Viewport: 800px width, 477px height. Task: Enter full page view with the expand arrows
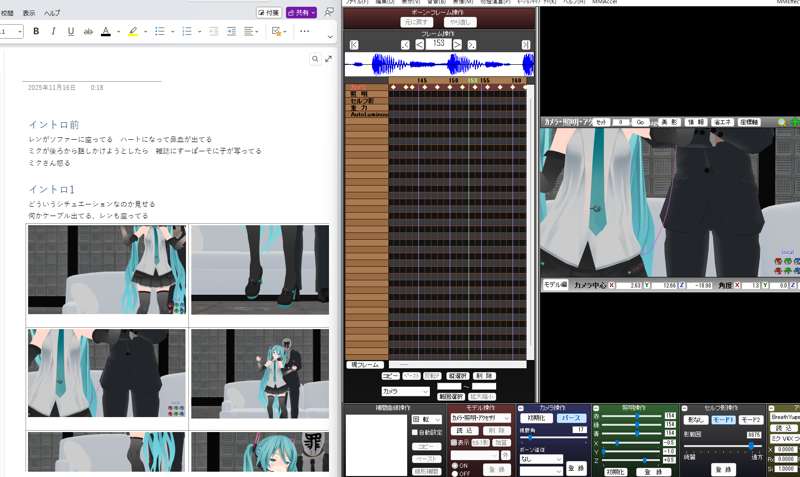(x=329, y=59)
